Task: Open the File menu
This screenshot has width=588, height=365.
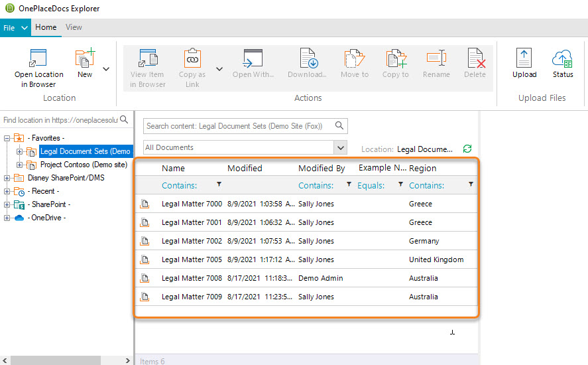Action: pyautogui.click(x=15, y=28)
